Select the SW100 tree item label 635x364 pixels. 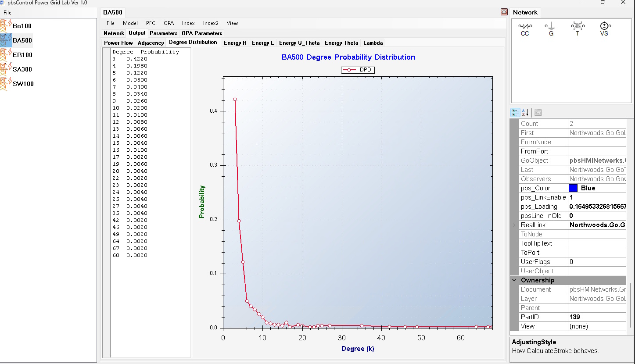23,84
